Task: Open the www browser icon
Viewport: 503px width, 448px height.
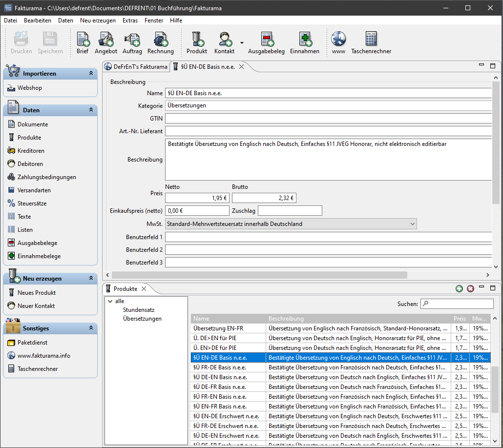Action: coord(338,42)
